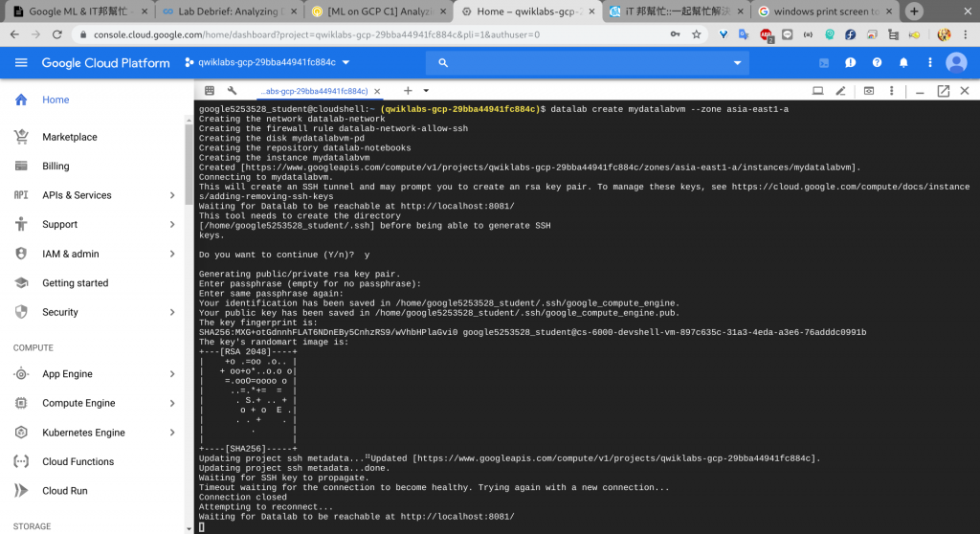Screen dimensions: 980x534
Task: Click the Cloud Functions brackets icon
Action: click(21, 461)
